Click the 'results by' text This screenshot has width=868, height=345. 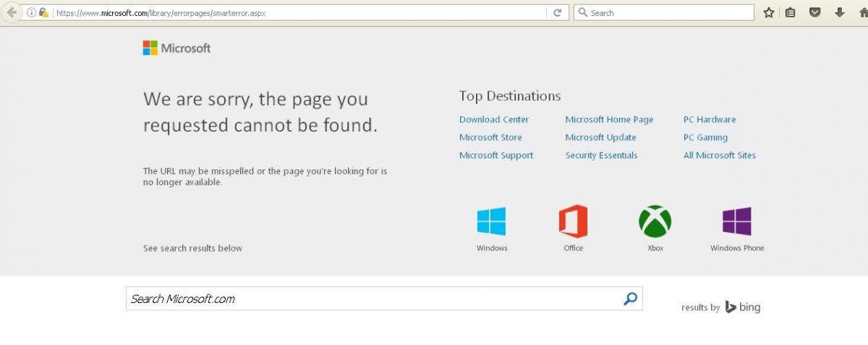[700, 307]
